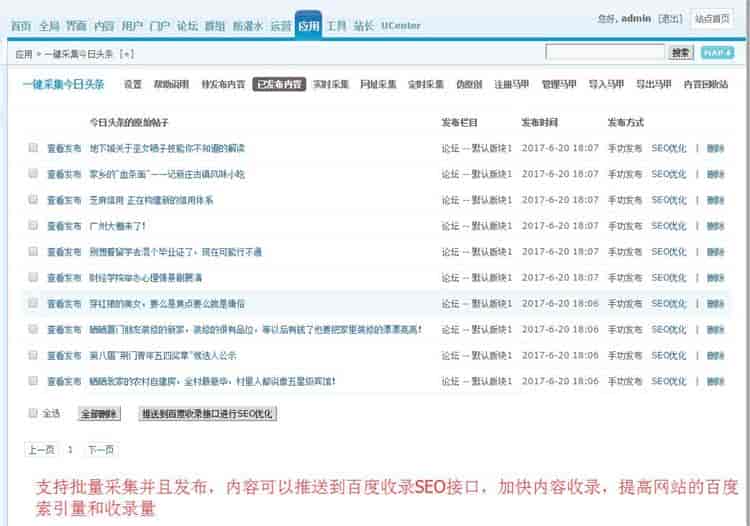Check the 全选 select-all checkbox

[33, 412]
